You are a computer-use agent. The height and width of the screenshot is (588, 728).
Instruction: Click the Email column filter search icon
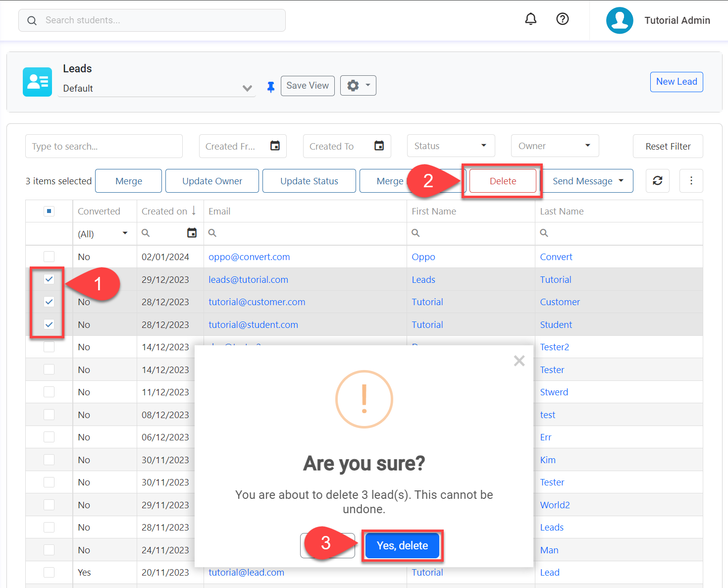click(212, 233)
